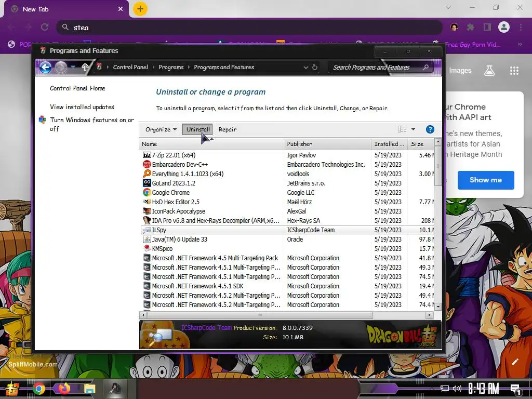Click Programs and Features breadcrumb

(x=224, y=67)
